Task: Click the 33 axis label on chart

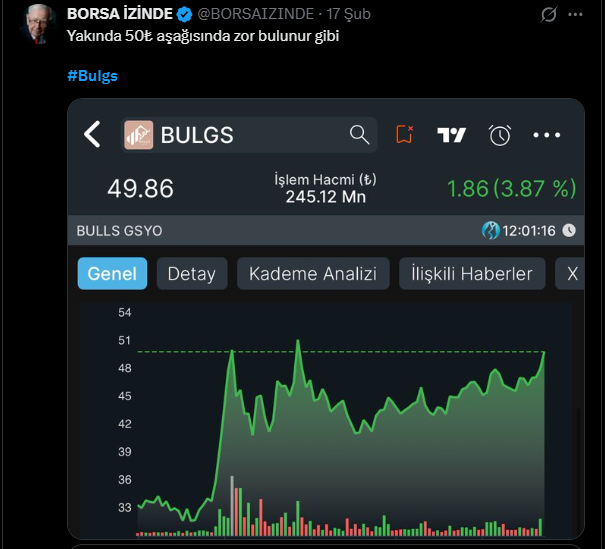Action: click(x=125, y=507)
